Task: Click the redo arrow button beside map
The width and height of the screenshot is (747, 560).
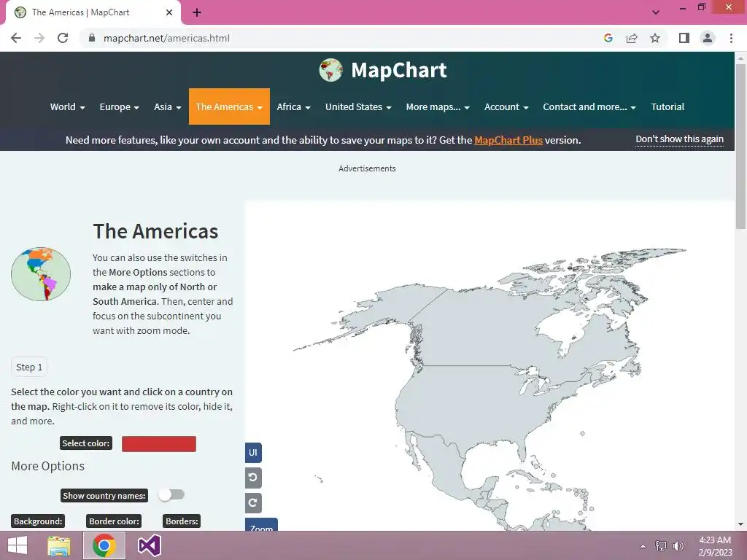Action: (x=253, y=503)
